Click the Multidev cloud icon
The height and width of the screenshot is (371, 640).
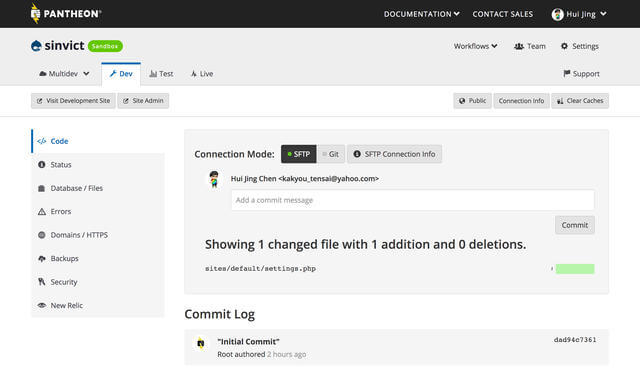click(42, 73)
